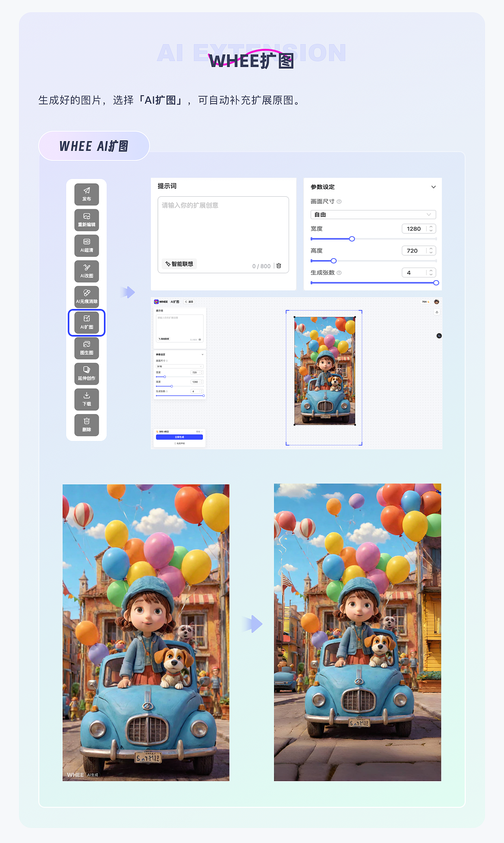Click the 删除 delete sidebar button
The width and height of the screenshot is (504, 843).
[87, 425]
